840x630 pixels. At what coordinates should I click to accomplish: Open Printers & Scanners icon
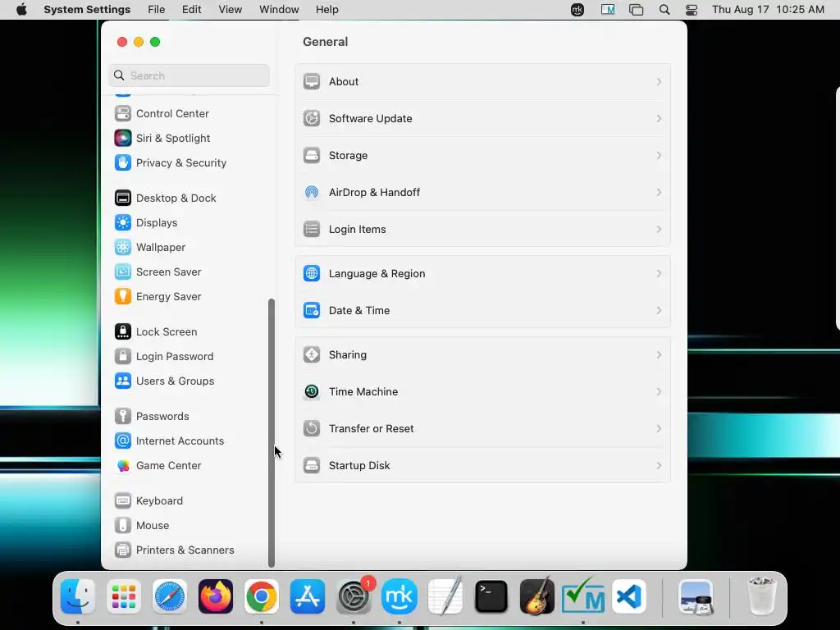123,550
